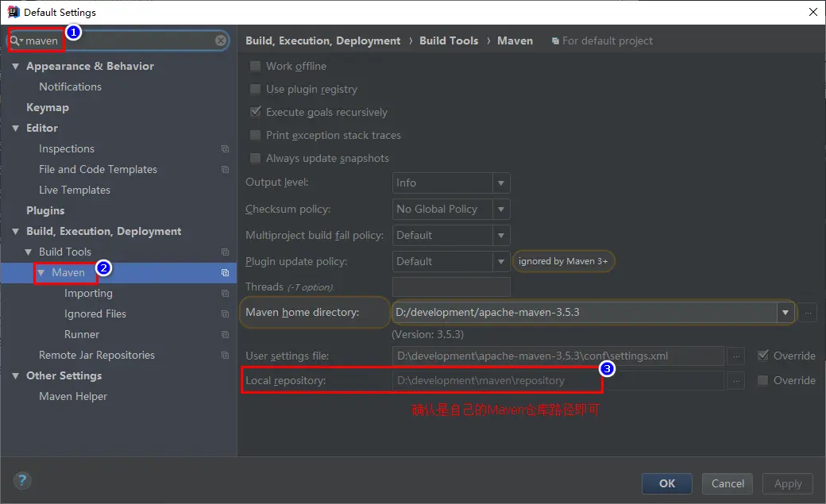Image resolution: width=826 pixels, height=504 pixels.
Task: Select Runner under Maven
Action: coord(82,335)
